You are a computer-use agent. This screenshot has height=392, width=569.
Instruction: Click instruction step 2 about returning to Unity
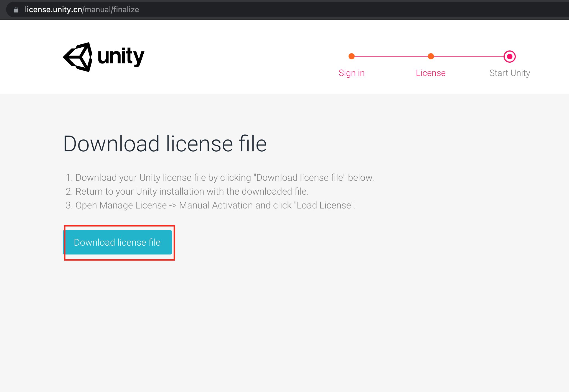[x=187, y=191]
